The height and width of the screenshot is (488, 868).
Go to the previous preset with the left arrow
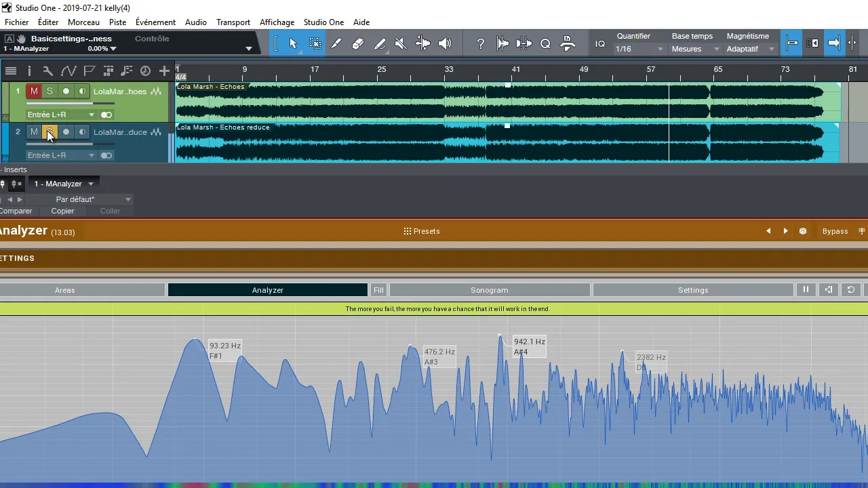tap(768, 231)
